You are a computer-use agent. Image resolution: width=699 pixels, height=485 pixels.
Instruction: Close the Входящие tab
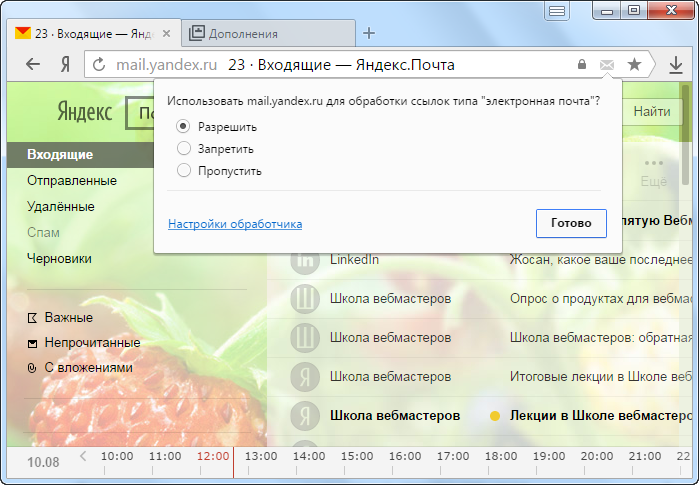[166, 33]
